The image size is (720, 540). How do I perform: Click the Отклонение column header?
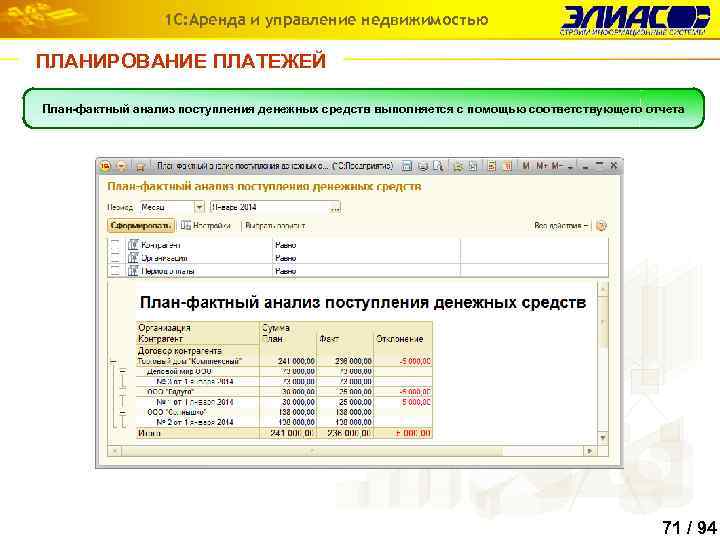(399, 339)
